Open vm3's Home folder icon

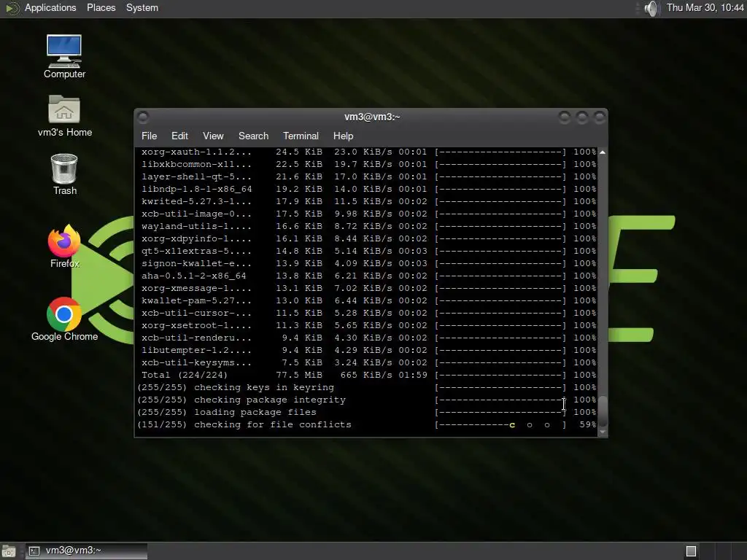tap(64, 116)
